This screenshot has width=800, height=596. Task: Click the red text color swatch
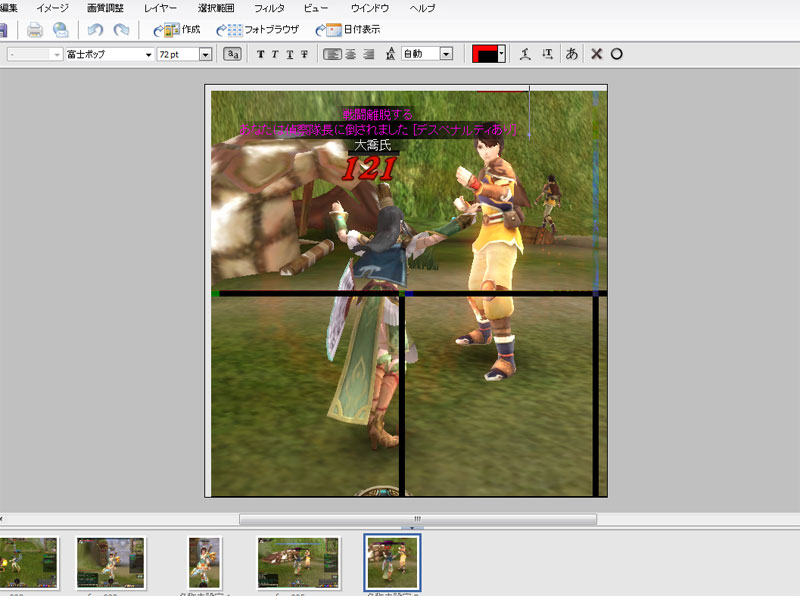[485, 54]
